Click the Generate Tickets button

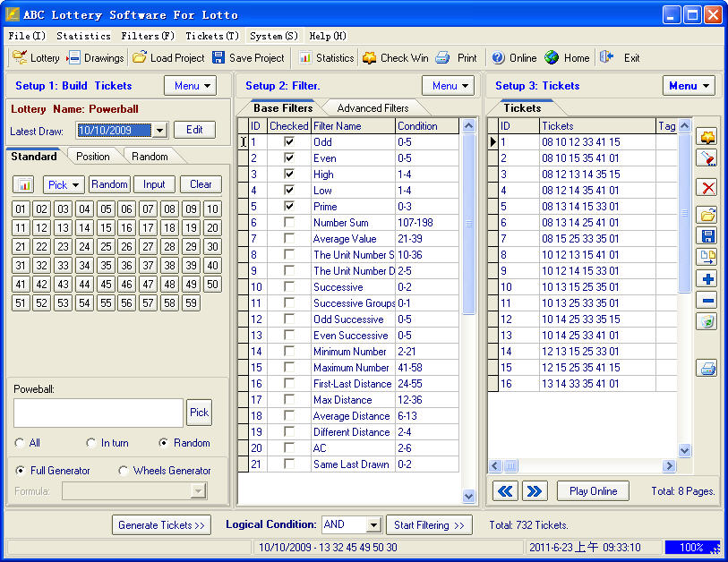(161, 525)
